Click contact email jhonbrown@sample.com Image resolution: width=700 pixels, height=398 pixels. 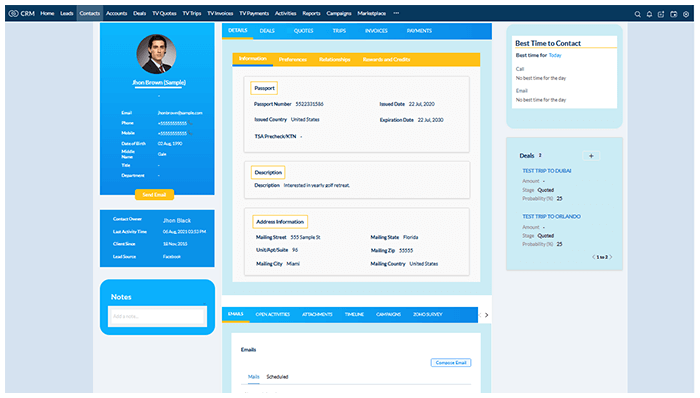(180, 113)
